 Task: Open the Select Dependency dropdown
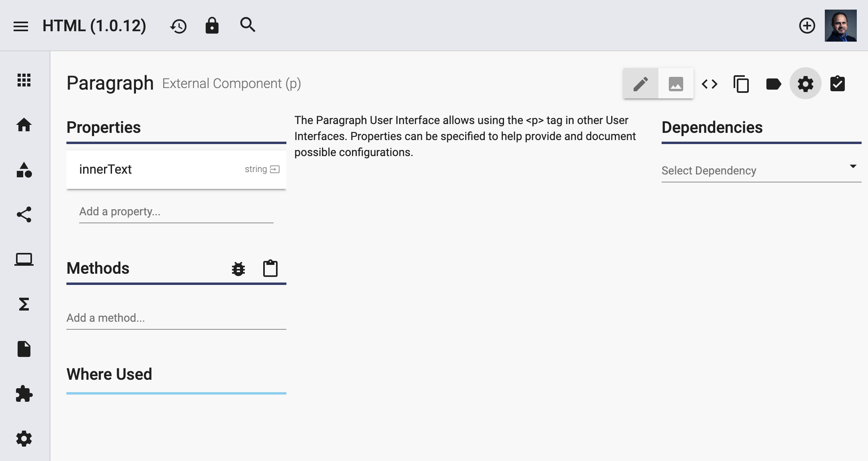(x=758, y=170)
